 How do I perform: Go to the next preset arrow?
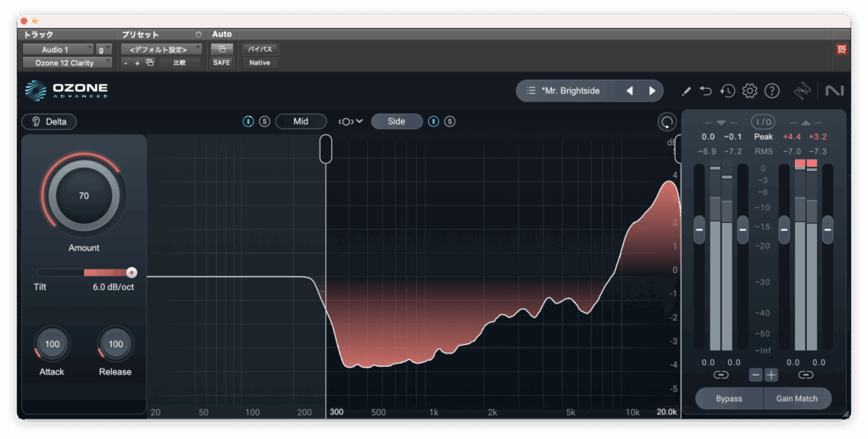point(652,91)
